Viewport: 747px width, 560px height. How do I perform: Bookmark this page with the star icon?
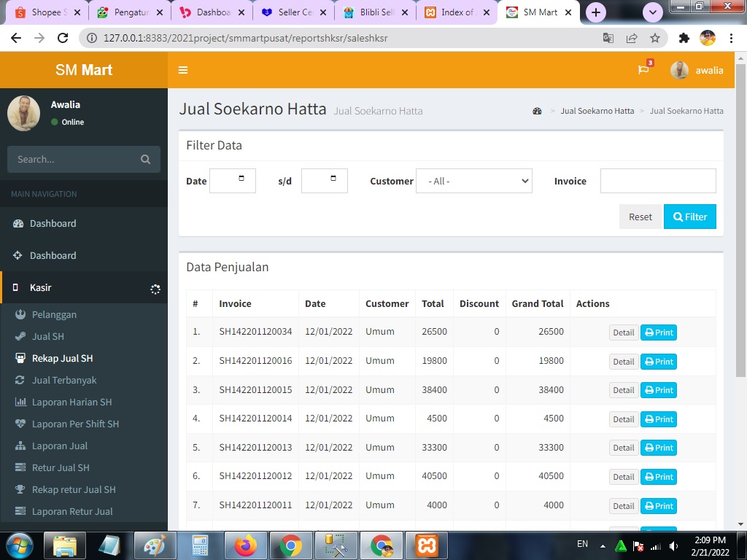point(654,38)
